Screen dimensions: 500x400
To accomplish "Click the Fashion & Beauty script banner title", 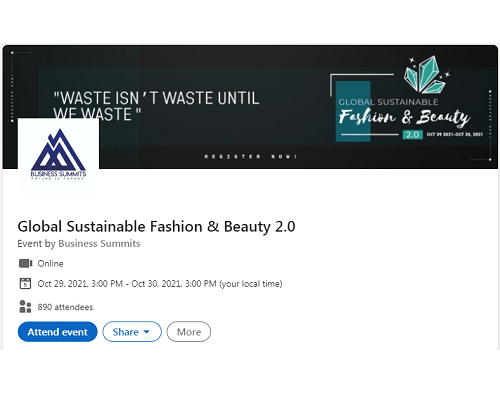I will [x=404, y=117].
